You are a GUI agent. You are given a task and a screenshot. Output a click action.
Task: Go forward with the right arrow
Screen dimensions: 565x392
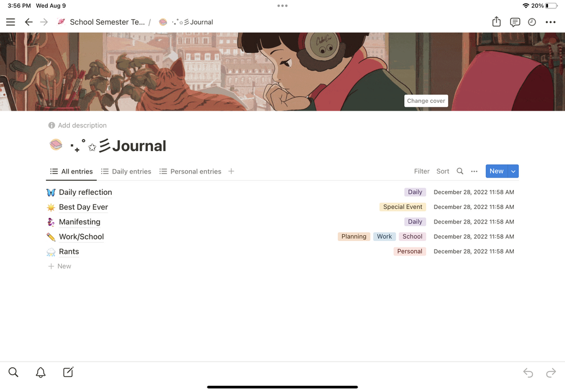click(x=44, y=22)
